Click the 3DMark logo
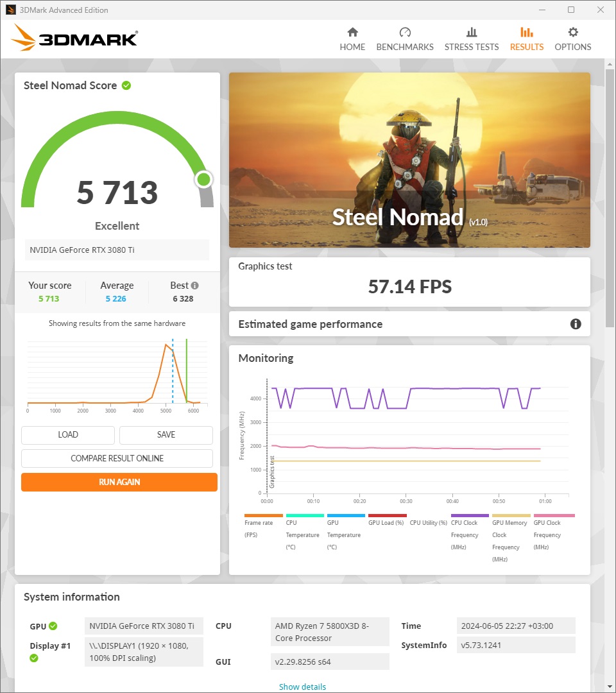Viewport: 616px width, 693px height. 74,38
